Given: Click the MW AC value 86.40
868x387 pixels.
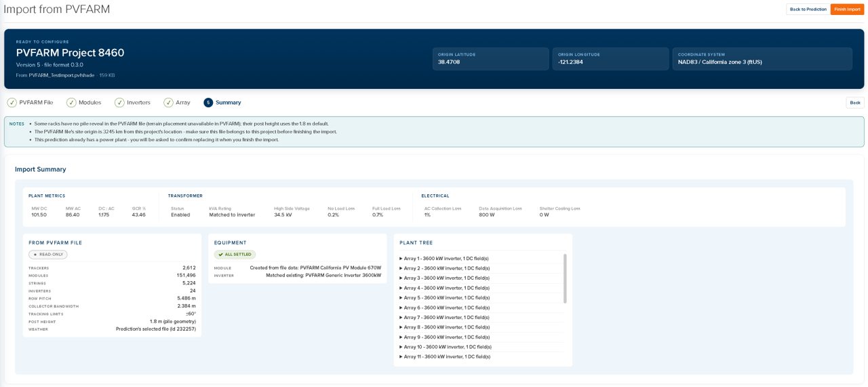Looking at the screenshot, I should (73, 215).
